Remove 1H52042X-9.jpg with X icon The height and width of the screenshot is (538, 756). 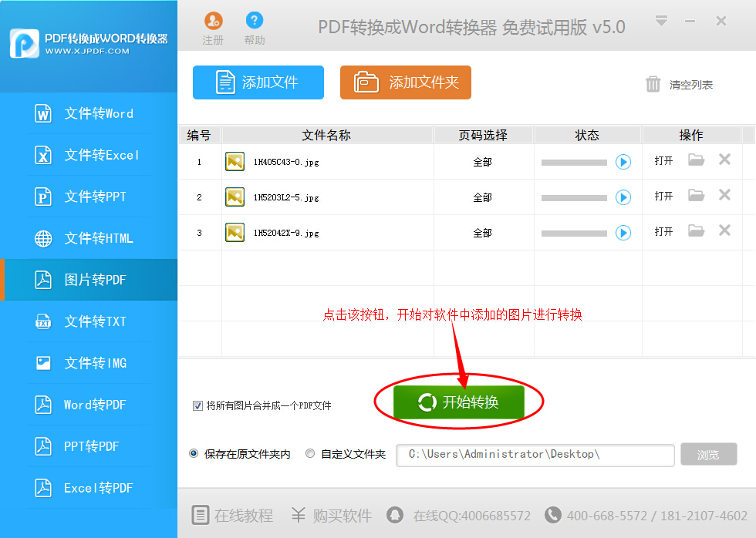click(x=724, y=230)
